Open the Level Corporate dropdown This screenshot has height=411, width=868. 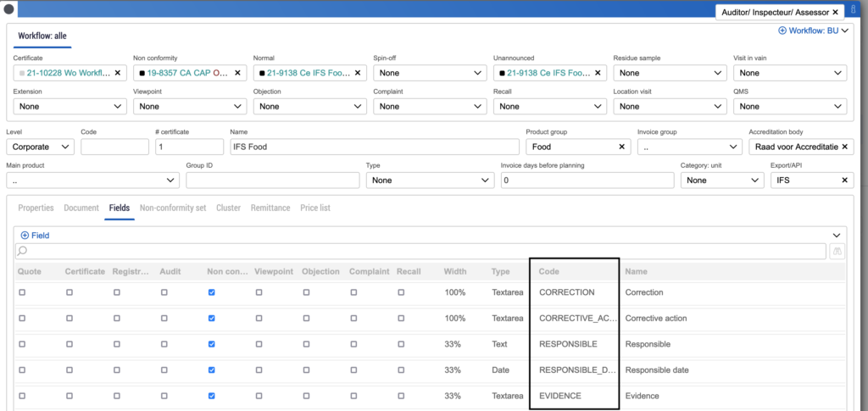[x=40, y=147]
